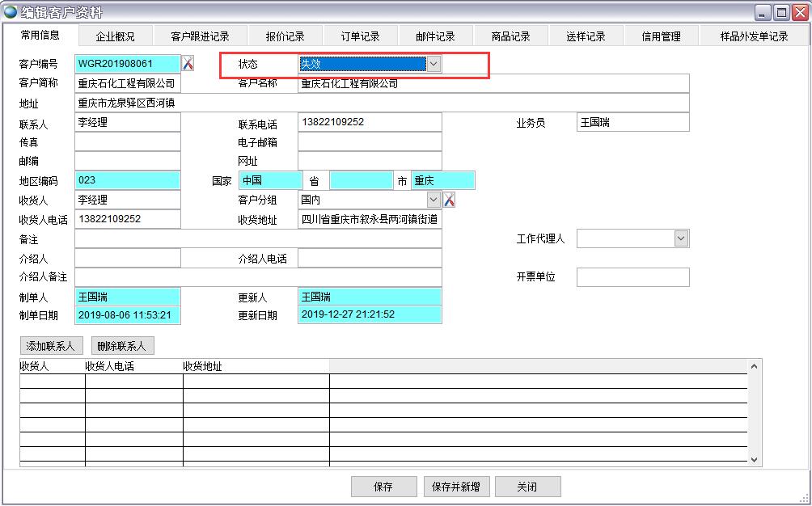The width and height of the screenshot is (812, 506).
Task: Click the globe app icon in title bar
Action: (11, 12)
